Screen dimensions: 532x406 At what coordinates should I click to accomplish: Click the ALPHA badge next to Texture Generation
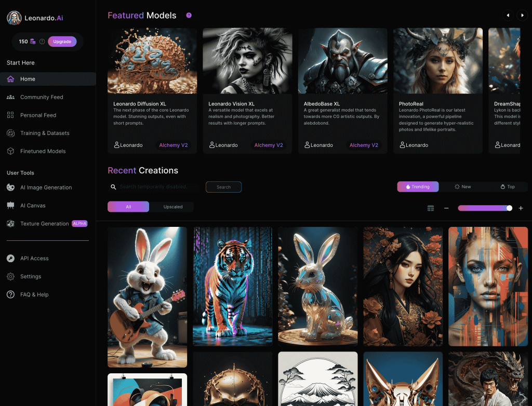79,224
